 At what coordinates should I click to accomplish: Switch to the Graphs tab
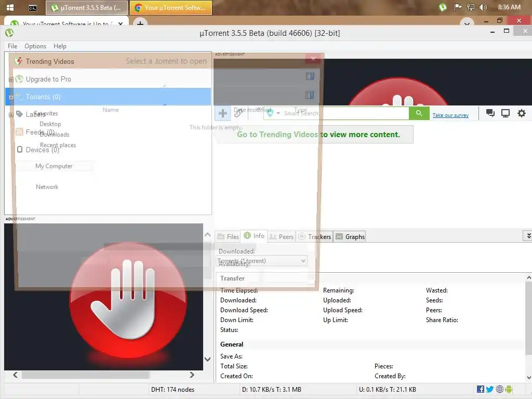click(350, 236)
